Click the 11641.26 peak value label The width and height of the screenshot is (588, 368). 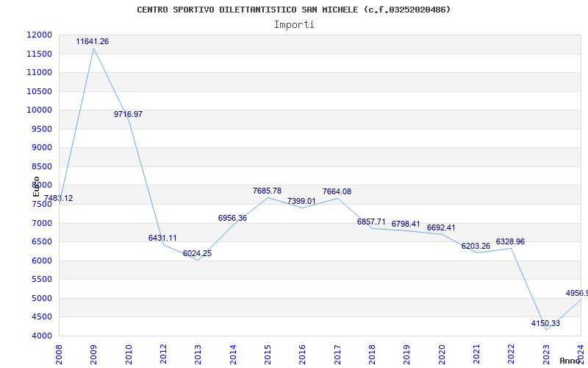[93, 42]
